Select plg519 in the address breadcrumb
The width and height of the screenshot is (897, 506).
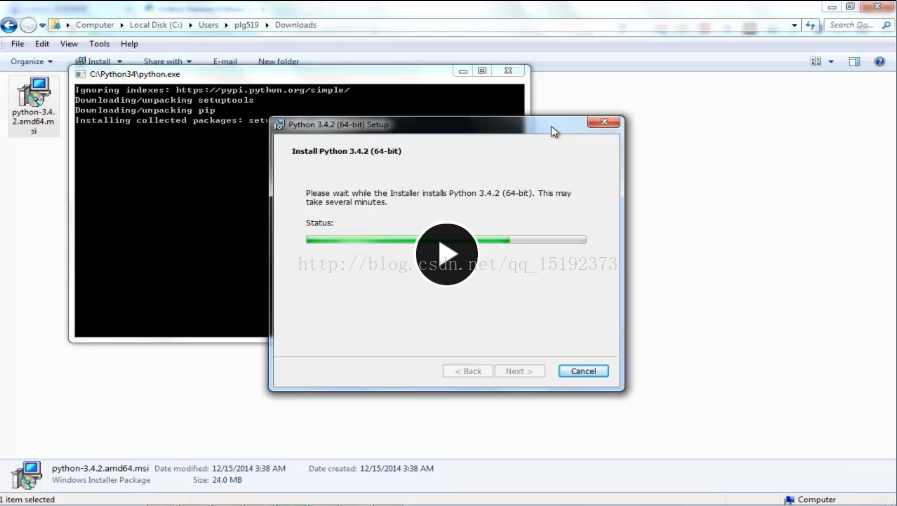pyautogui.click(x=247, y=25)
